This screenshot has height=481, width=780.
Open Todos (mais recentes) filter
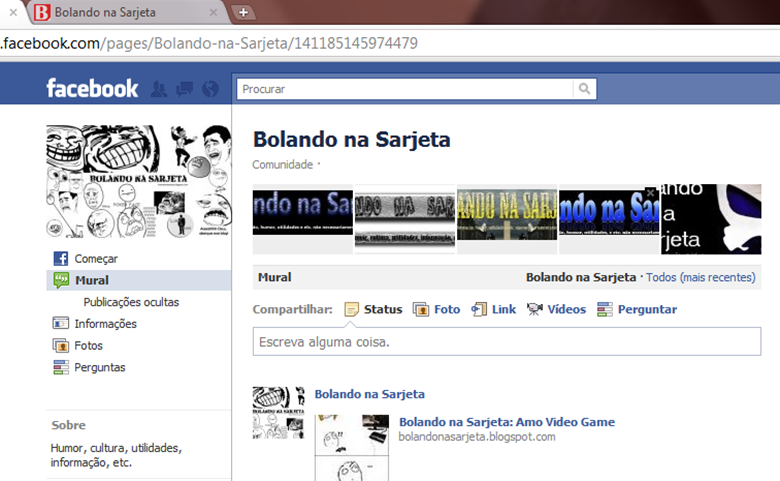700,277
